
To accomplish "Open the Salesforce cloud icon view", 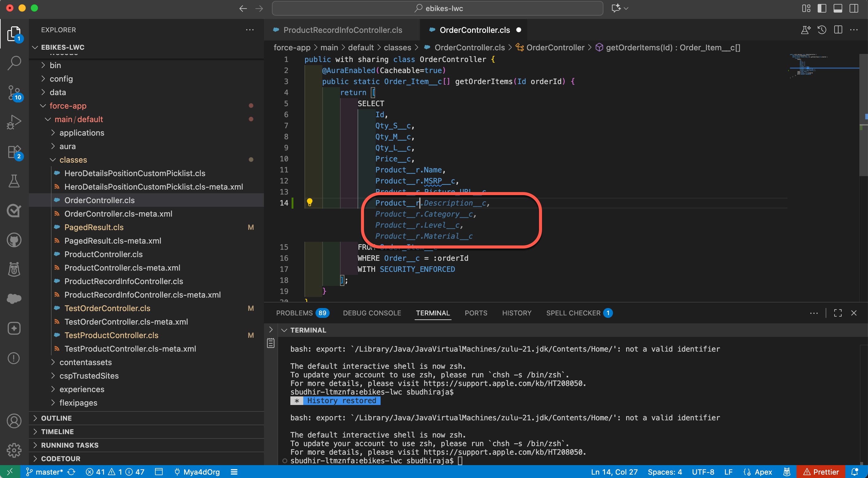I will coord(14,299).
